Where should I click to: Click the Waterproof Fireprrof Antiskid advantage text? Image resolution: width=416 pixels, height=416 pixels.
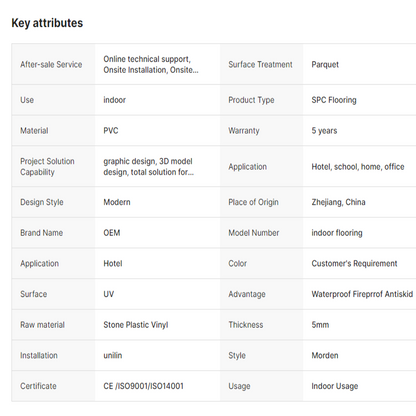click(x=362, y=294)
